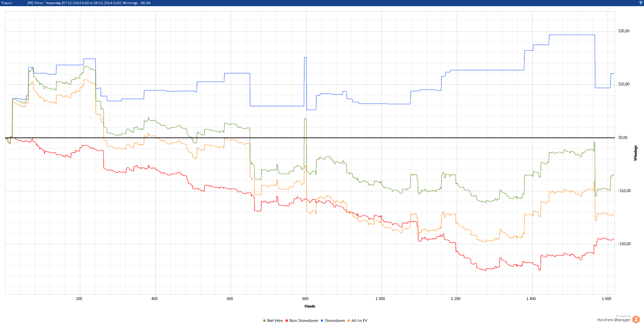Click the -$10,00 y-axis label
Screen dimensions: 644x325
coord(624,191)
